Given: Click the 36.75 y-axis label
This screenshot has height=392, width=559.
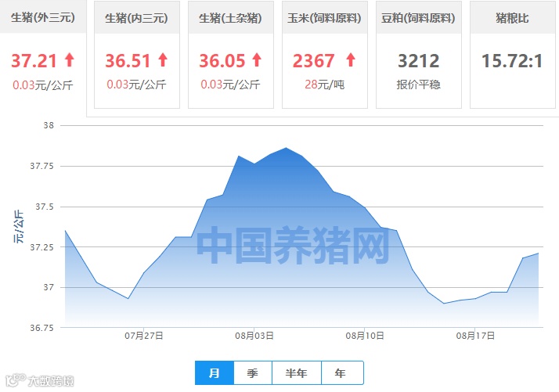Looking at the screenshot, I should click(x=41, y=328).
